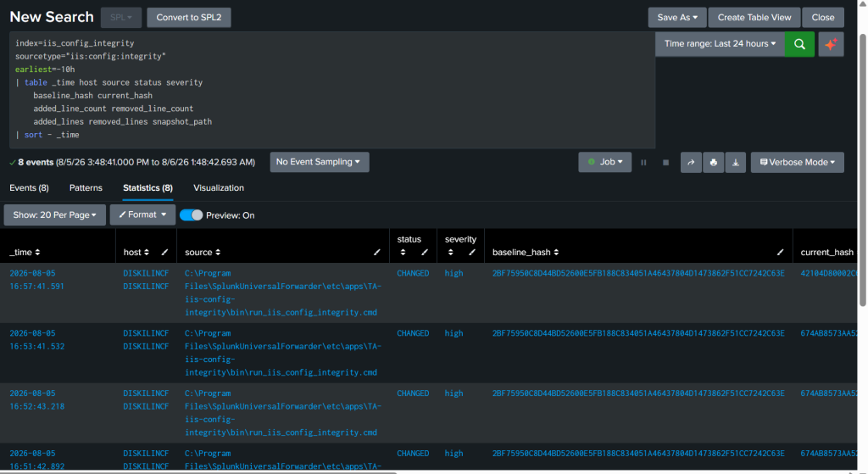Click Convert to SPL2 button

pyautogui.click(x=189, y=18)
